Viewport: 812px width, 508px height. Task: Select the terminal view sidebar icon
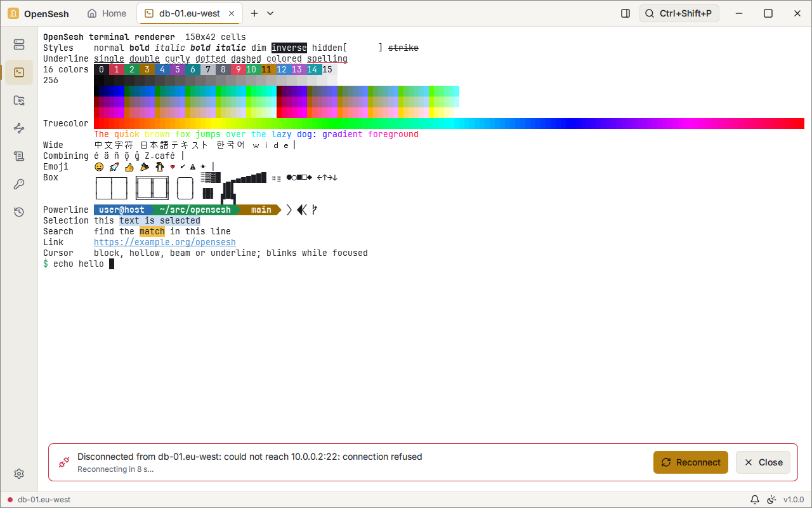pyautogui.click(x=19, y=72)
